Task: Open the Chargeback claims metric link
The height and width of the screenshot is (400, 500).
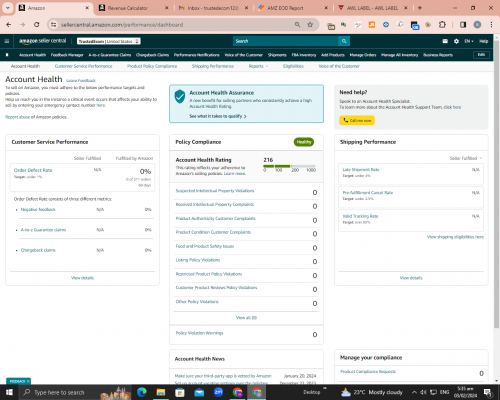Action: (x=38, y=250)
